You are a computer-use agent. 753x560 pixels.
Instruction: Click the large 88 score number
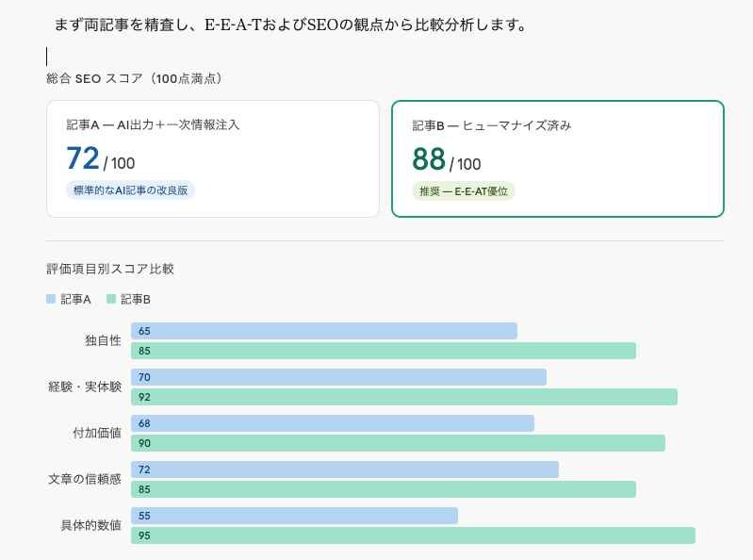pos(429,158)
